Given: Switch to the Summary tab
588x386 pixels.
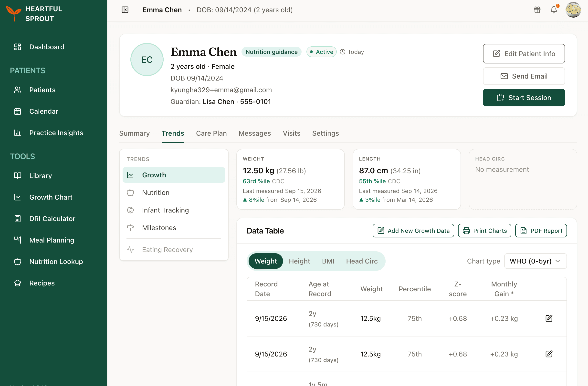Looking at the screenshot, I should tap(134, 133).
